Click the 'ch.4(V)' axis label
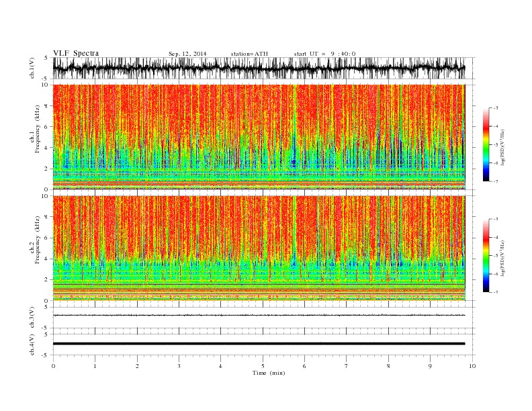 click(x=32, y=345)
